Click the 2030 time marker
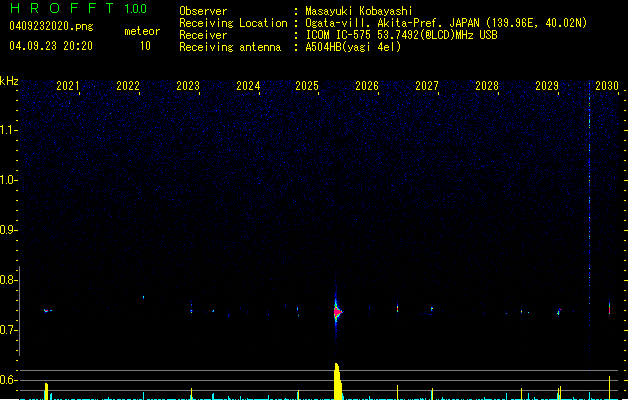 pyautogui.click(x=606, y=87)
